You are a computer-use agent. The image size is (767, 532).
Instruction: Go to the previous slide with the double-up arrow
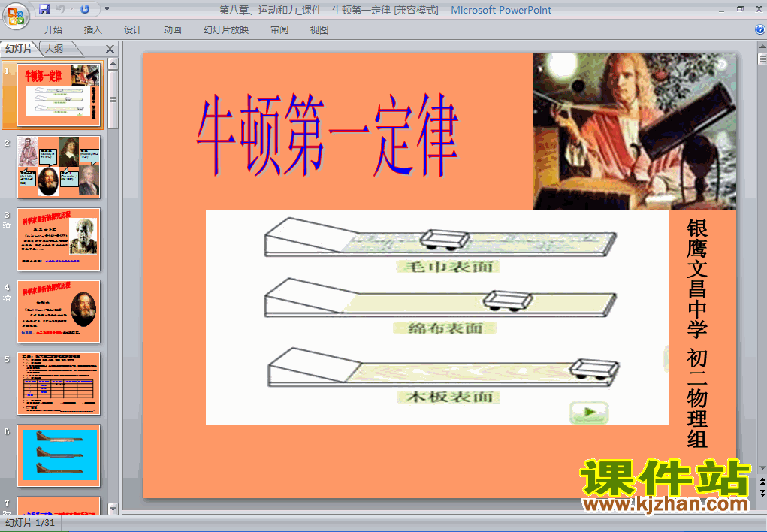(762, 482)
